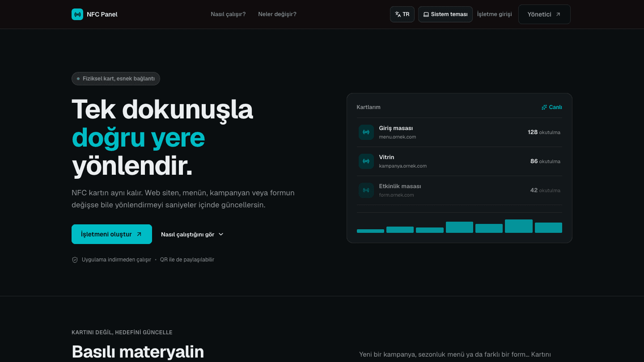This screenshot has height=362, width=644.
Task: Click the NFC icon beside Vitrin
Action: tap(366, 161)
